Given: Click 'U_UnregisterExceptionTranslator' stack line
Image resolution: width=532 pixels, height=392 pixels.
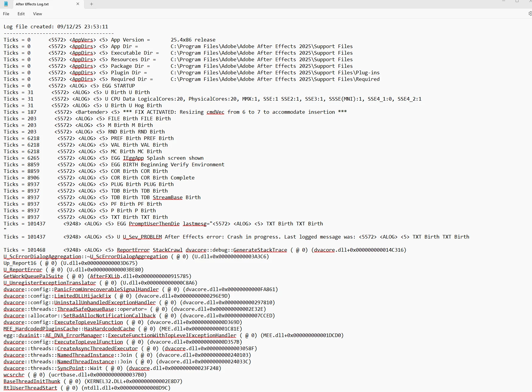Looking at the screenshot, I should [100, 283].
